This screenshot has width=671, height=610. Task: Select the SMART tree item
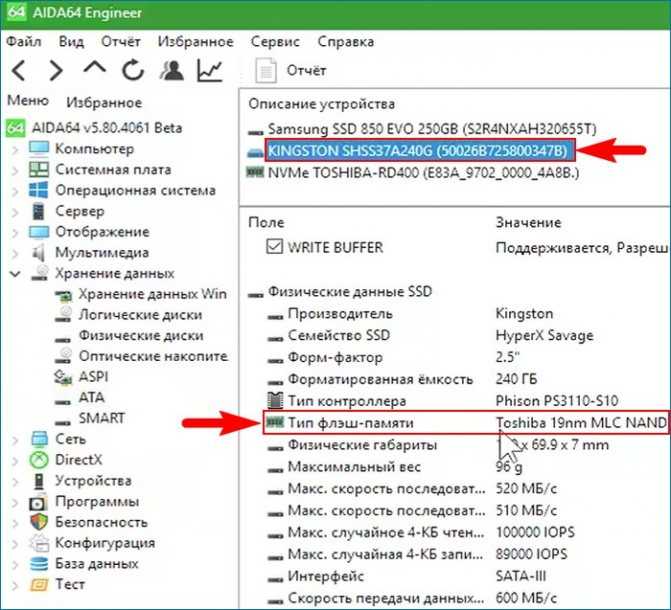[102, 418]
